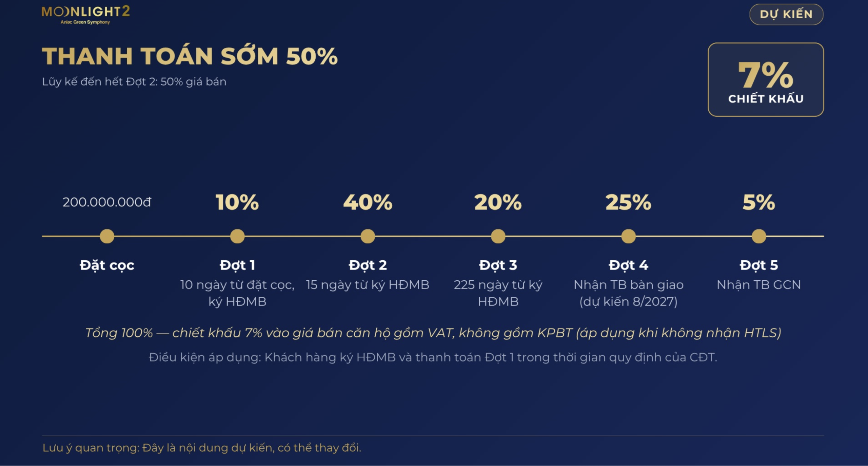Screen dimensions: 868x466
Task: Click the 10% percentage label
Action: (237, 202)
